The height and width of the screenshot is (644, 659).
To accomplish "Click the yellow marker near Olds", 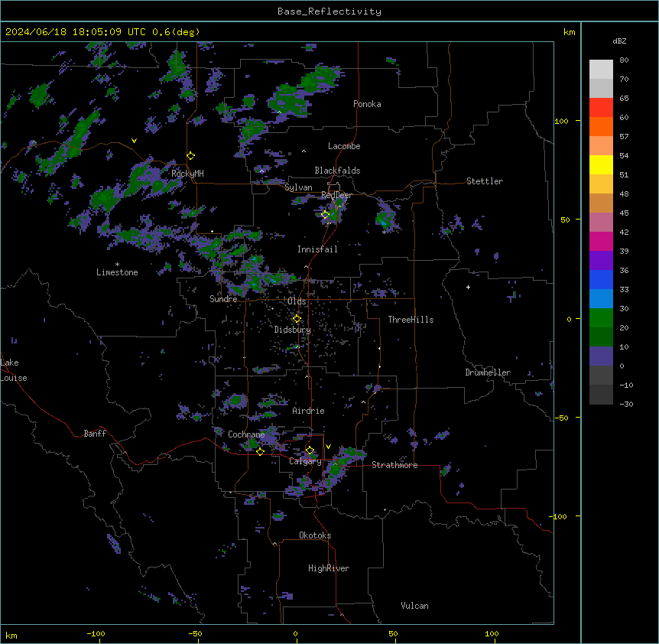I will click(297, 319).
